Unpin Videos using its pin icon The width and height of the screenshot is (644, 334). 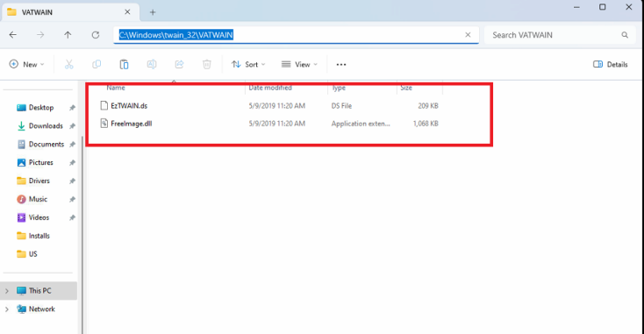click(x=72, y=217)
